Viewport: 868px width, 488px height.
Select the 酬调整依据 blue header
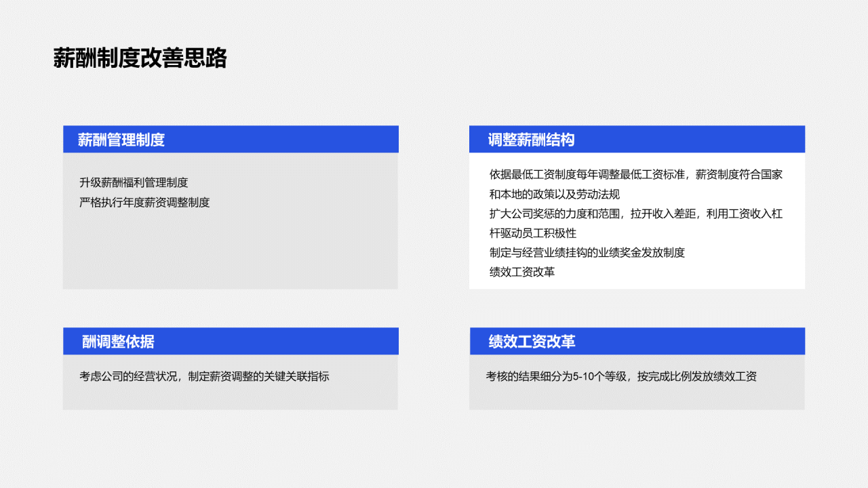point(231,342)
